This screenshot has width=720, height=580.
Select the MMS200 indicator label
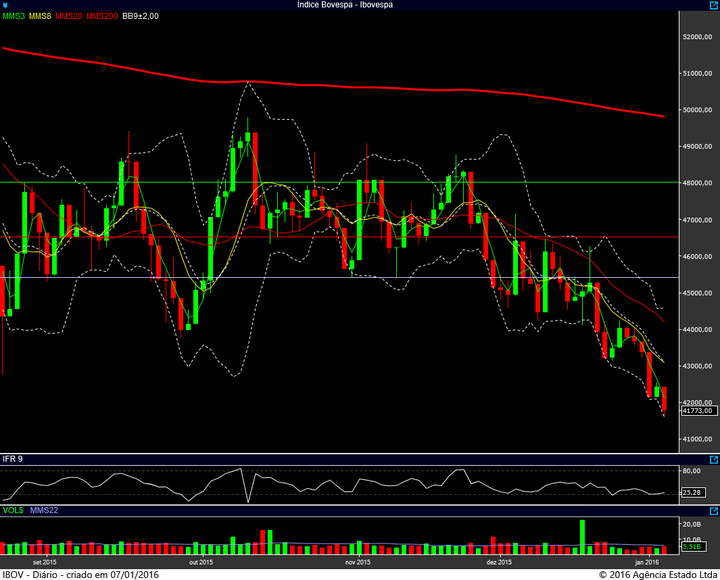point(102,16)
